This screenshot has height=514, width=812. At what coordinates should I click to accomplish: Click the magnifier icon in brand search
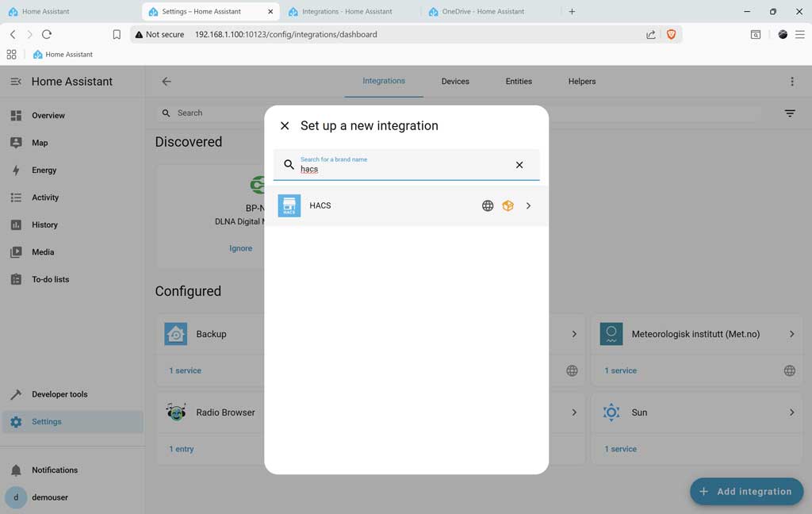coord(289,165)
